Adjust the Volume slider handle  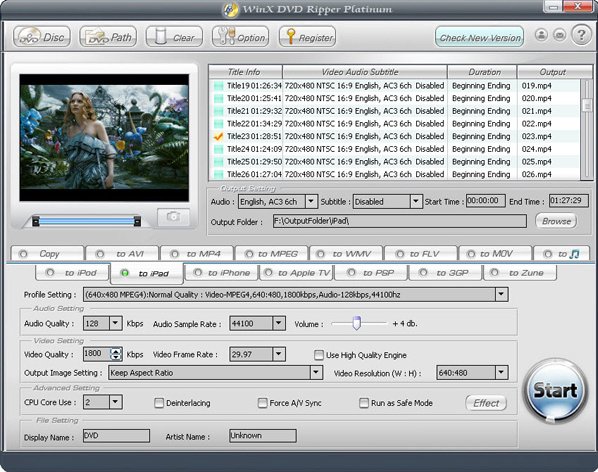click(357, 323)
